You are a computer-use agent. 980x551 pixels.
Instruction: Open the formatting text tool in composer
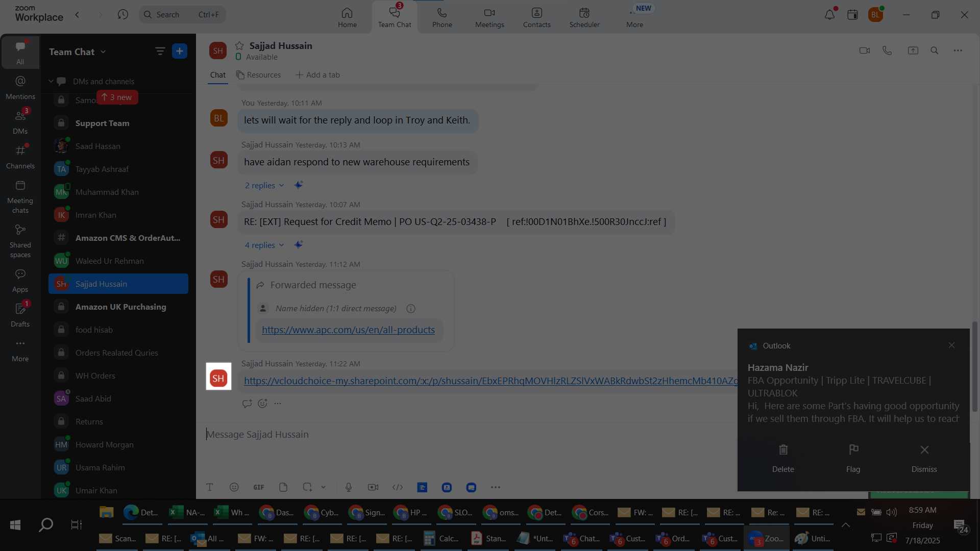(209, 487)
